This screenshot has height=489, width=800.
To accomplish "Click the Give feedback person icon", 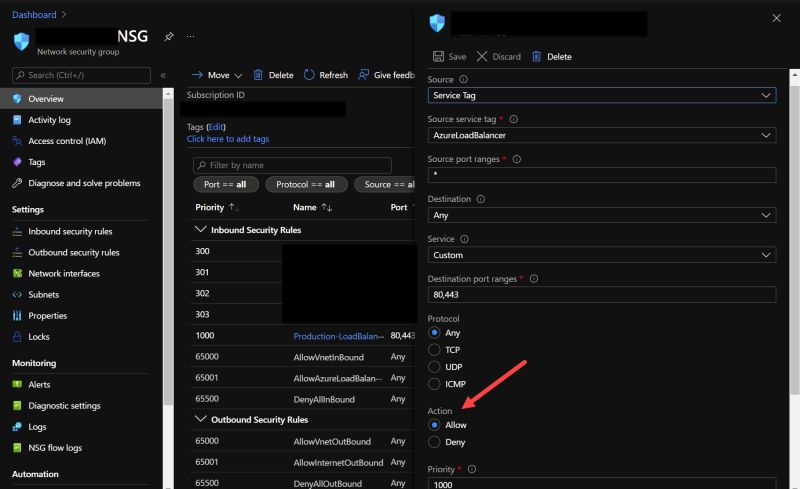I will pyautogui.click(x=363, y=75).
